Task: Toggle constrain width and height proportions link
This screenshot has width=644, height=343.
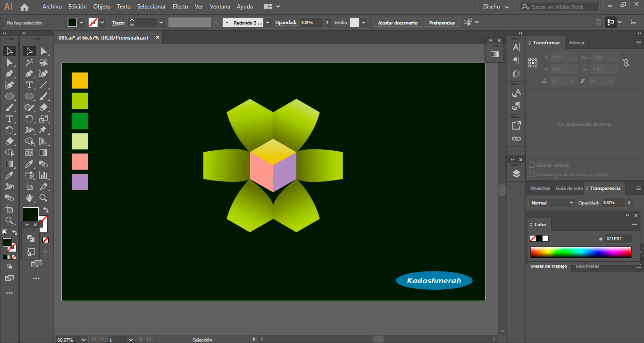Action: (626, 63)
